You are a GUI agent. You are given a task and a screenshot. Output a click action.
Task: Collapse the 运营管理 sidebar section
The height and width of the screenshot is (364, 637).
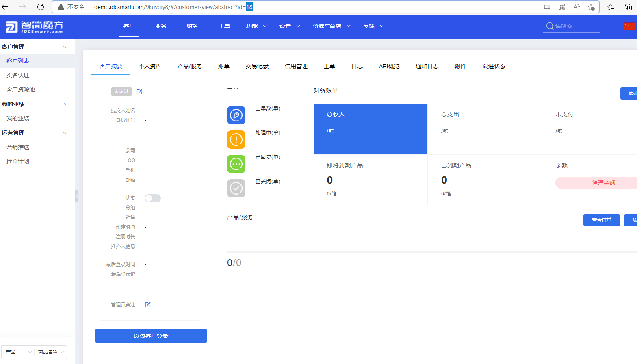click(64, 133)
